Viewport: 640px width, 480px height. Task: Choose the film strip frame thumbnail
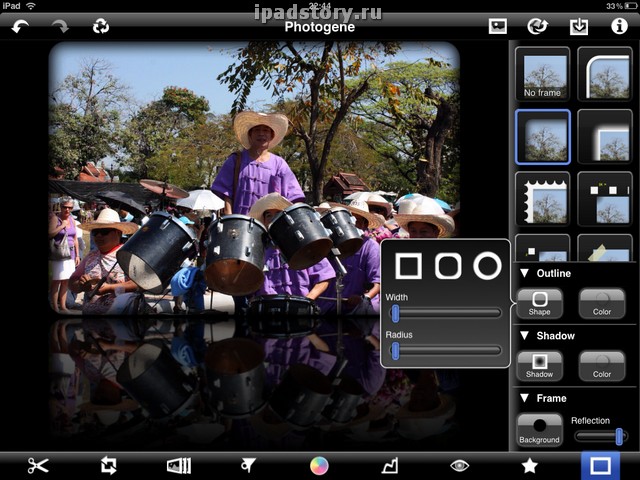pos(605,199)
